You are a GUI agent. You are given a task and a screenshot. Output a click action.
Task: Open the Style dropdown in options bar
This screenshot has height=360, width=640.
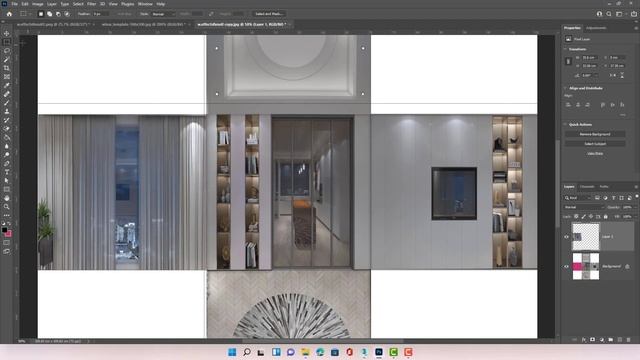click(163, 14)
